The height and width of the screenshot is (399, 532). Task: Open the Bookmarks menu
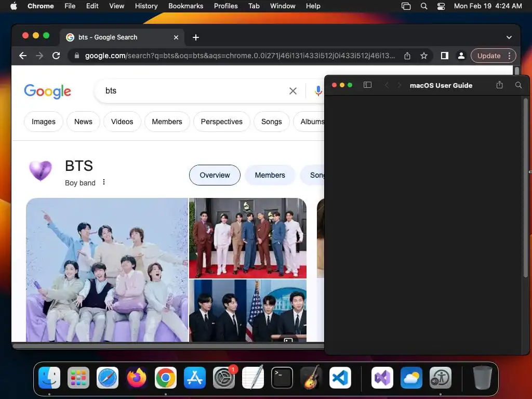185,6
